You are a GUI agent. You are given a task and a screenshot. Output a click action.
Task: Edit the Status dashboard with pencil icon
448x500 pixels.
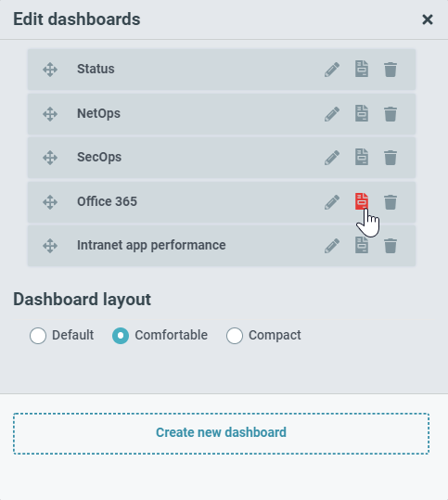pyautogui.click(x=332, y=70)
